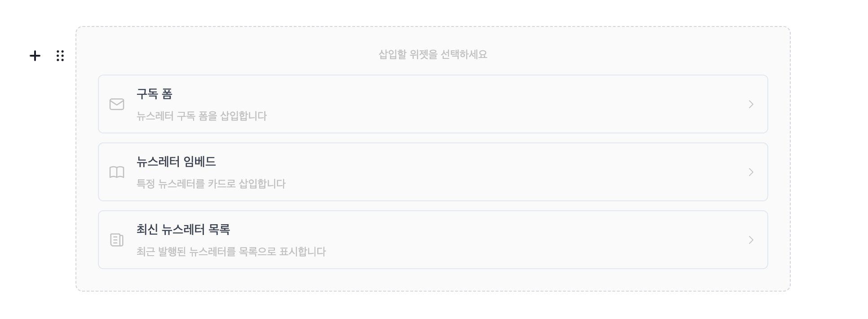This screenshot has height=319, width=868.
Task: Click the mail widget icon to insert subscription form
Action: point(117,104)
